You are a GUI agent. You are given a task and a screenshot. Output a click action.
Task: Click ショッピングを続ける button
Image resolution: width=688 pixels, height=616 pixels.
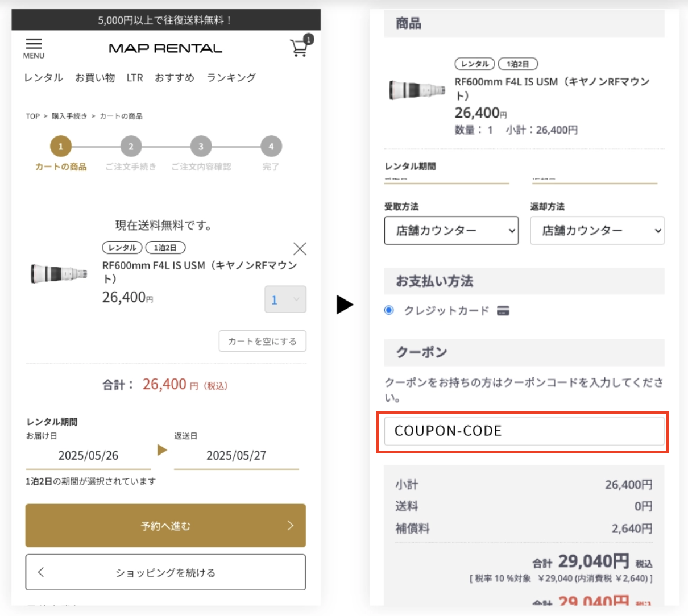click(x=165, y=572)
